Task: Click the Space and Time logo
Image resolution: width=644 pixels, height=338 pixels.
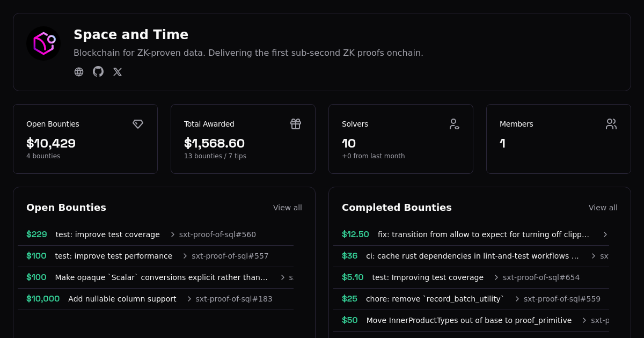Action: [43, 43]
